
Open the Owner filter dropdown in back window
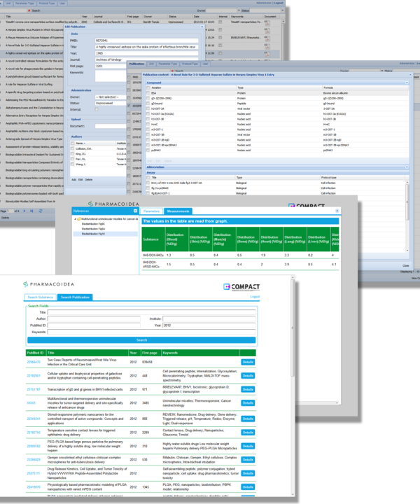click(x=239, y=10)
